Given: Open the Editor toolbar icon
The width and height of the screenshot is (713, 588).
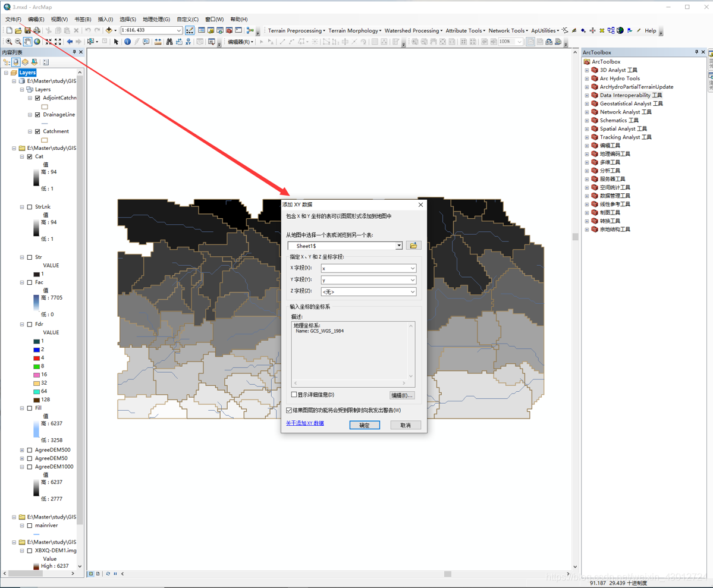Looking at the screenshot, I should (x=190, y=30).
